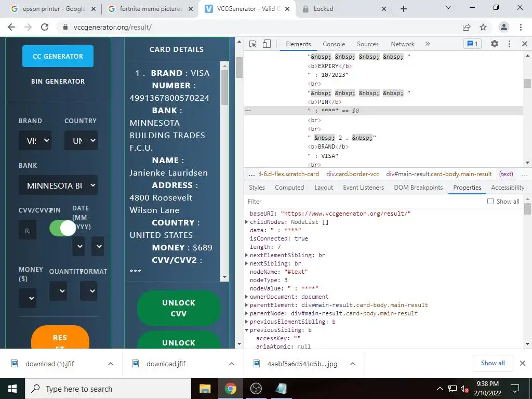Open the Accessibility pane tab

pos(508,187)
